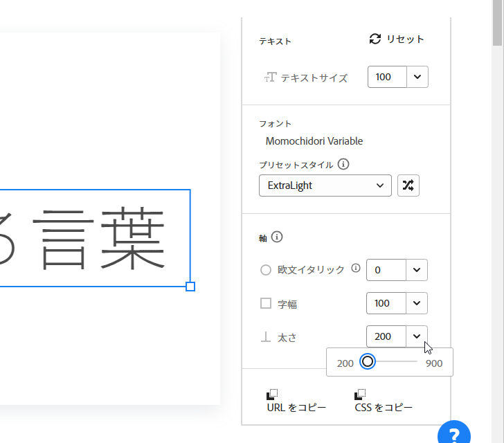Expand the 欧文イタリック value dropdown arrow
This screenshot has width=504, height=443.
pyautogui.click(x=417, y=270)
